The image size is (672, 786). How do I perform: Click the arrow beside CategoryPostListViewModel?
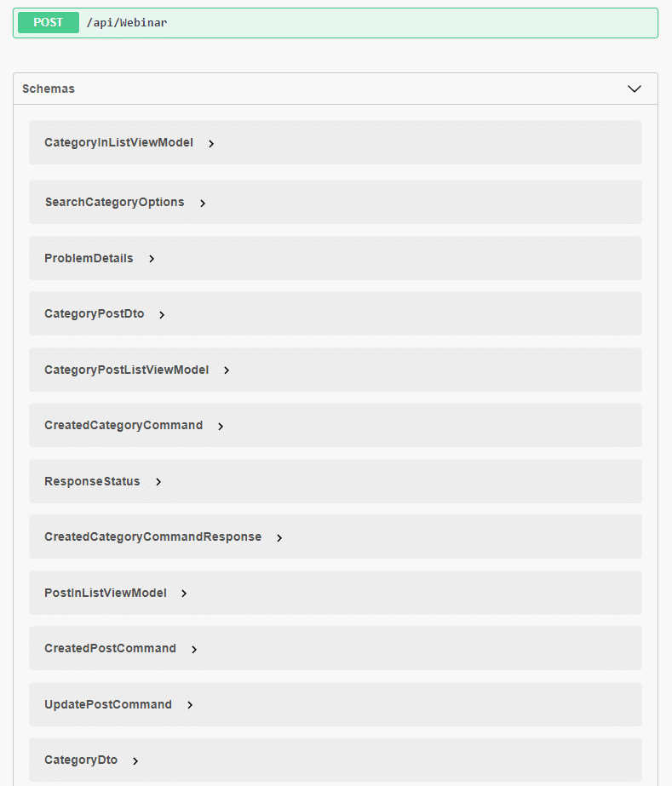click(227, 370)
